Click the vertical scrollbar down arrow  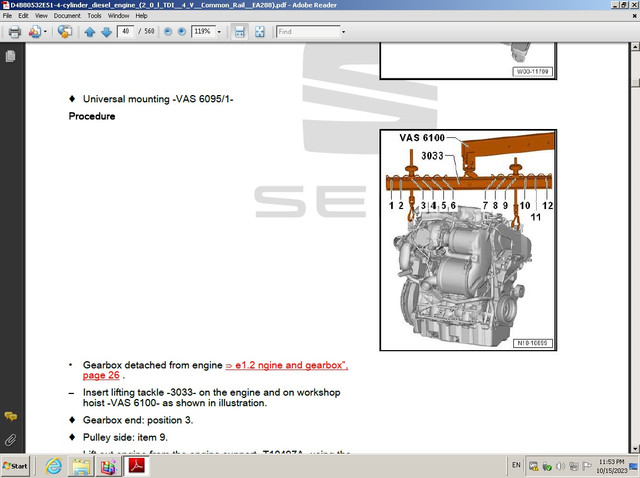coord(635,449)
